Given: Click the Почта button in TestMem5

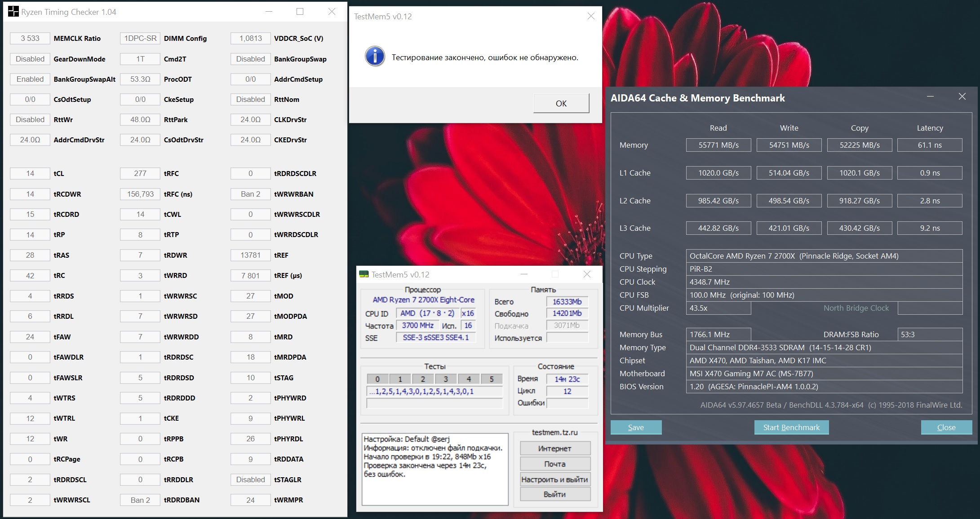Looking at the screenshot, I should (x=555, y=464).
